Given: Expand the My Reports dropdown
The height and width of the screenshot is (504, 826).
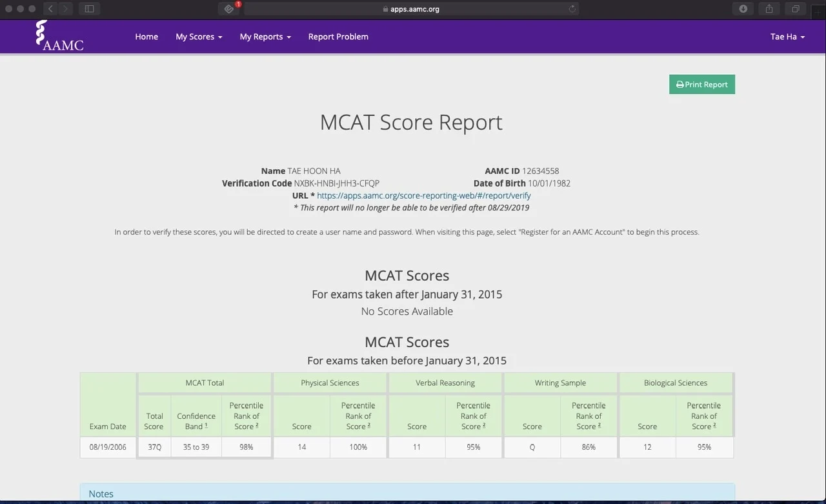Looking at the screenshot, I should pos(265,37).
